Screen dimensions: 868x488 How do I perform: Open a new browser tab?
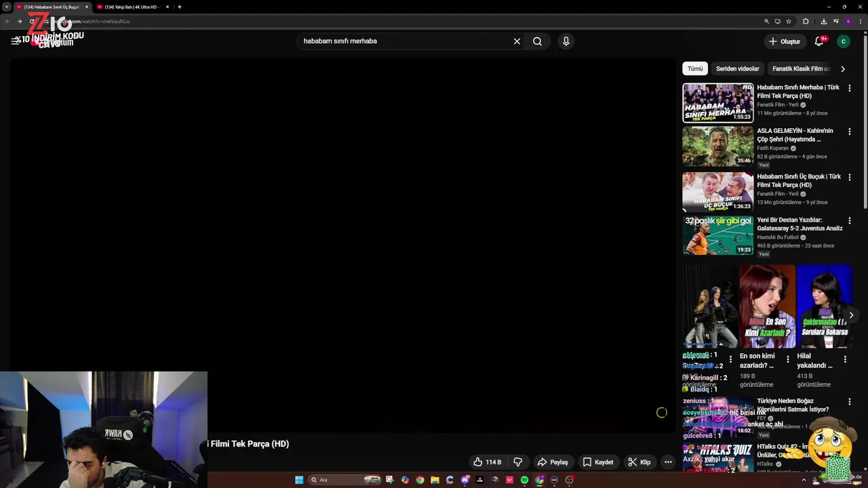[x=180, y=7]
